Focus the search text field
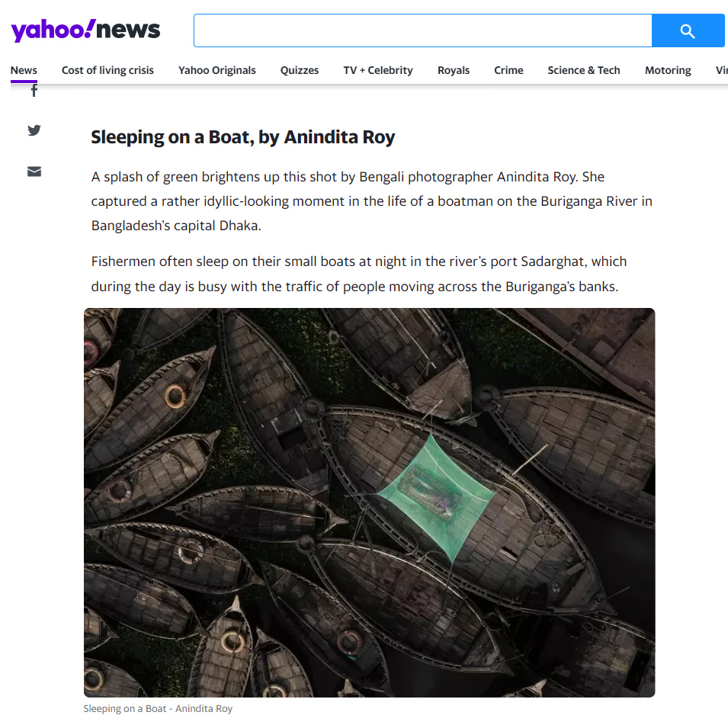 pyautogui.click(x=423, y=30)
